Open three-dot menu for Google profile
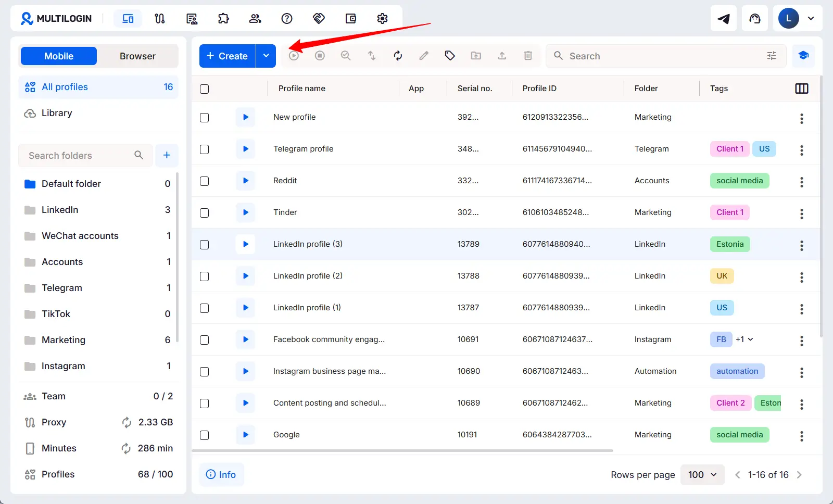Viewport: 833px width, 504px height. click(x=802, y=436)
